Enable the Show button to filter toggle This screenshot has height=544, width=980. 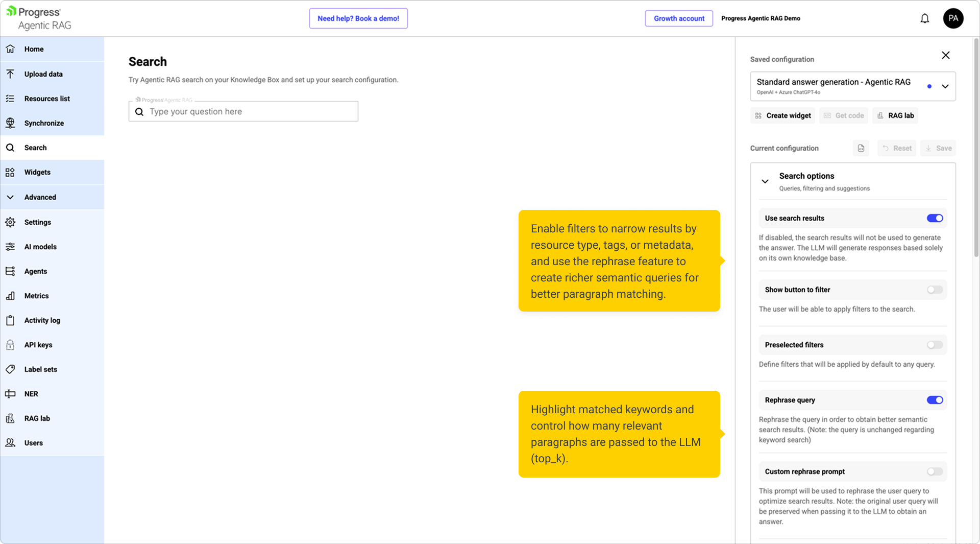tap(935, 290)
